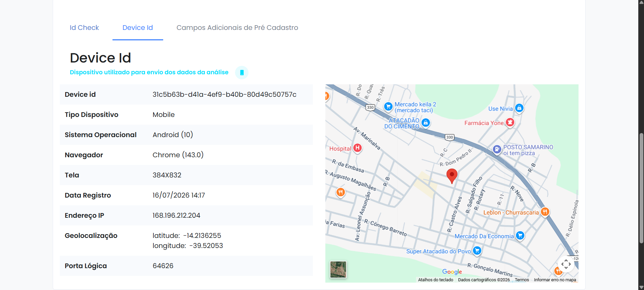Click the restaurant marker near Augusto Magalhães street
The image size is (644, 290).
tap(341, 192)
